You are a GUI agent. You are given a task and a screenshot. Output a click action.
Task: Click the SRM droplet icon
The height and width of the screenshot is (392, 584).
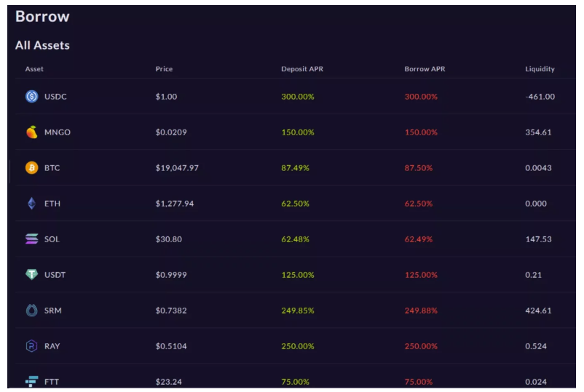pyautogui.click(x=31, y=310)
